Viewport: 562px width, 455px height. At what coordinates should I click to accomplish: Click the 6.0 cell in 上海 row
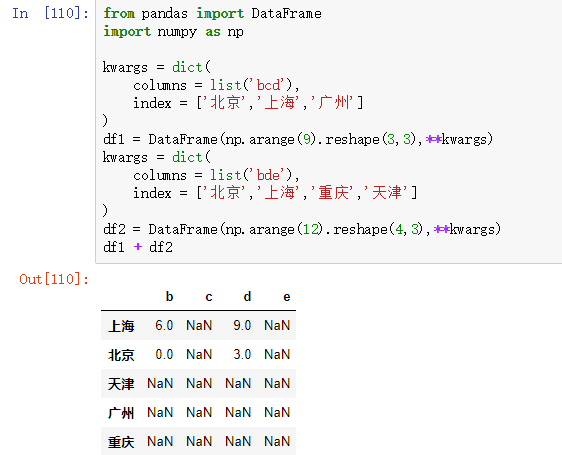point(164,326)
